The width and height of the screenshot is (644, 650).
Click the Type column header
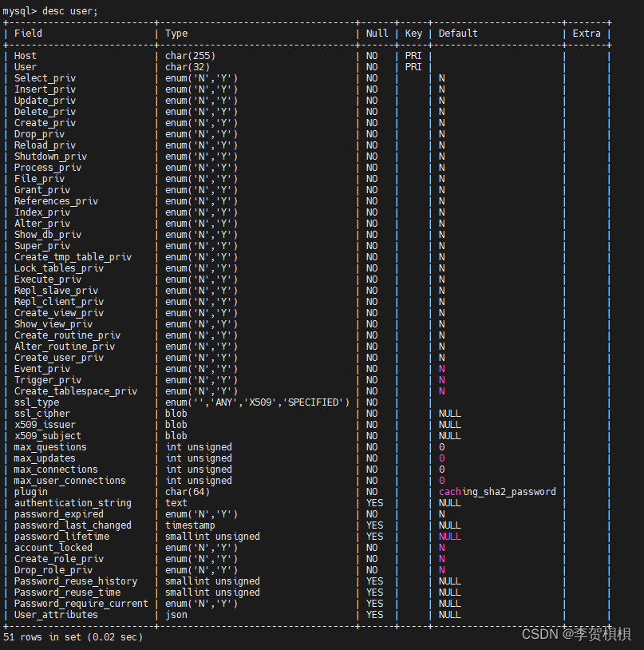tap(176, 34)
